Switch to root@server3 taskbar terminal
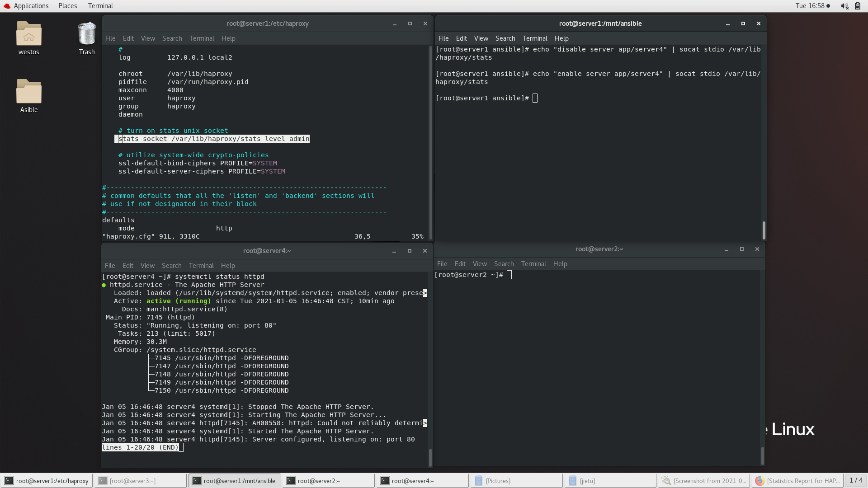Viewport: 868px width, 488px height. click(139, 481)
